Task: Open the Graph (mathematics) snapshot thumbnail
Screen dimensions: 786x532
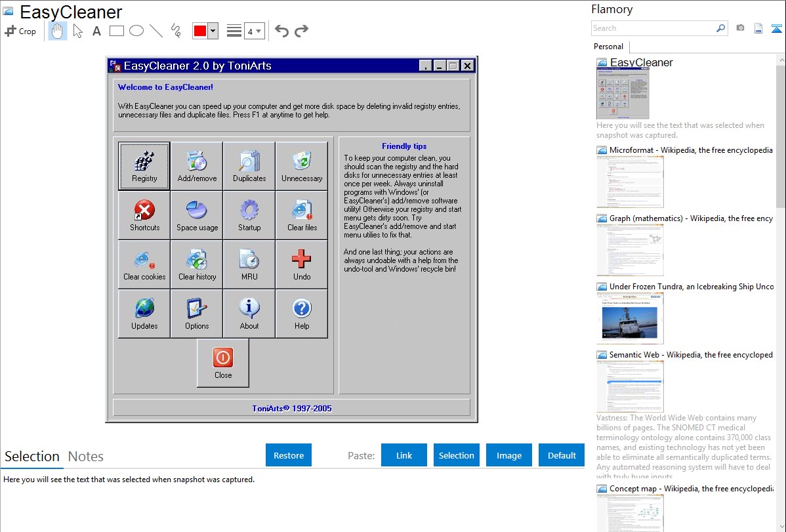Action: click(630, 250)
